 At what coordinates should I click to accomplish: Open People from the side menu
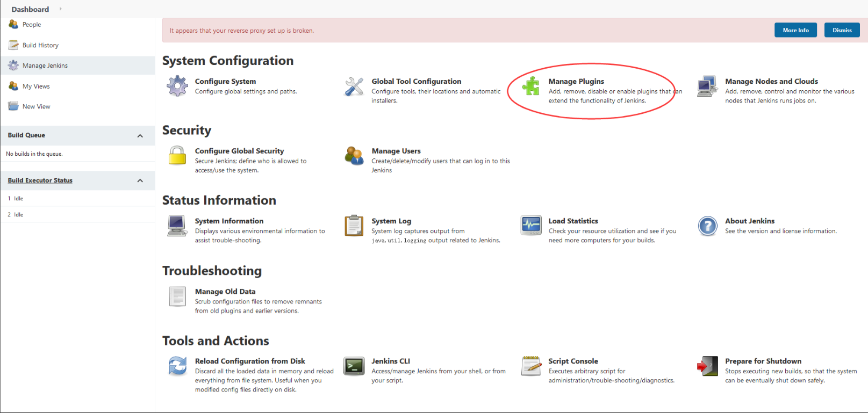tap(32, 25)
